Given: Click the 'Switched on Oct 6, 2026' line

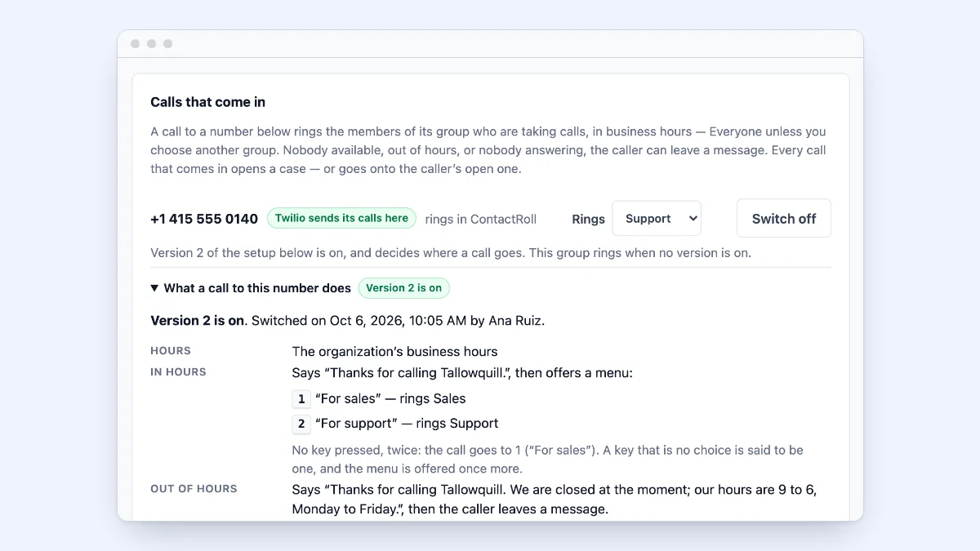Looking at the screenshot, I should click(x=347, y=321).
